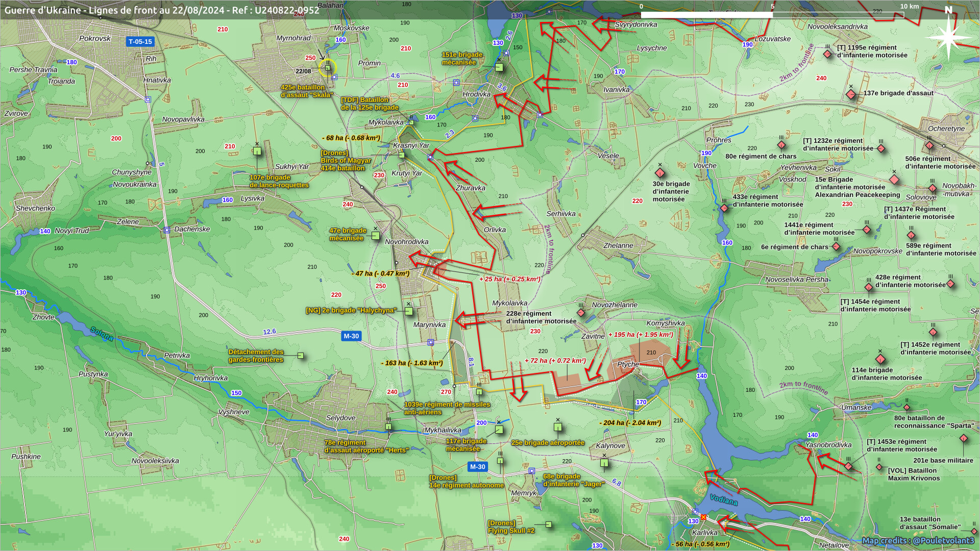980x551 pixels.
Task: Click the red-yellow crossed marker near Karlivka
Action: [x=703, y=517]
